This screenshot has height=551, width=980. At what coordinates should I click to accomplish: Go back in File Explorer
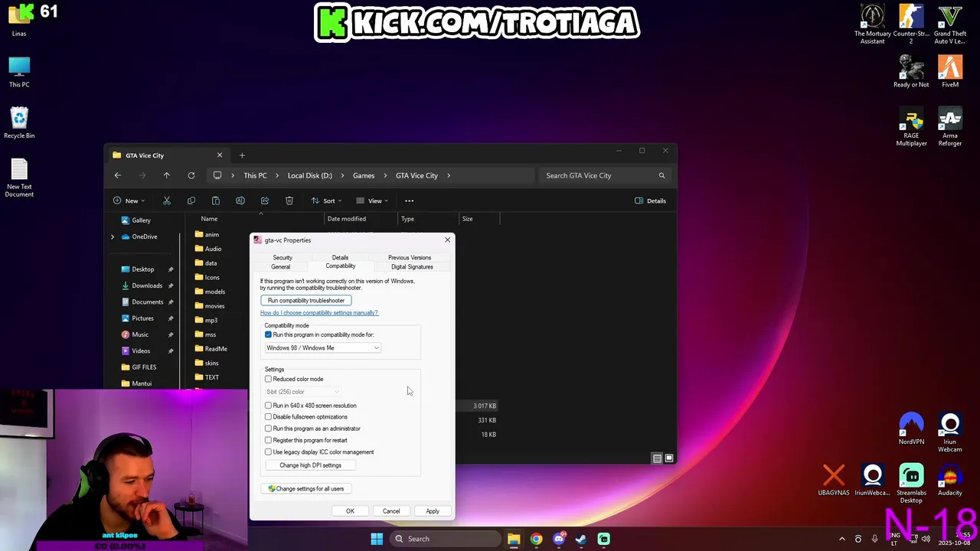click(118, 175)
